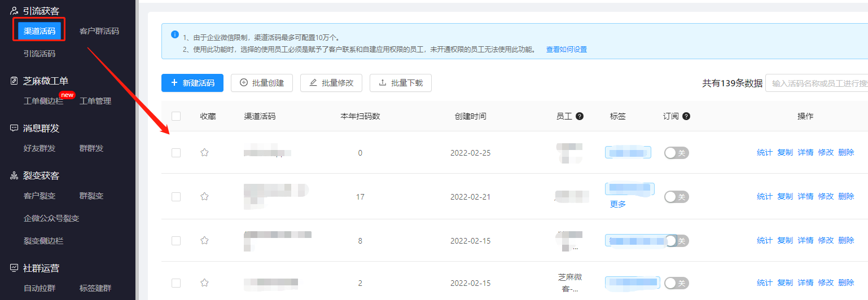Image resolution: width=868 pixels, height=300 pixels.
Task: Open 群群发 in the sidebar
Action: coord(91,148)
